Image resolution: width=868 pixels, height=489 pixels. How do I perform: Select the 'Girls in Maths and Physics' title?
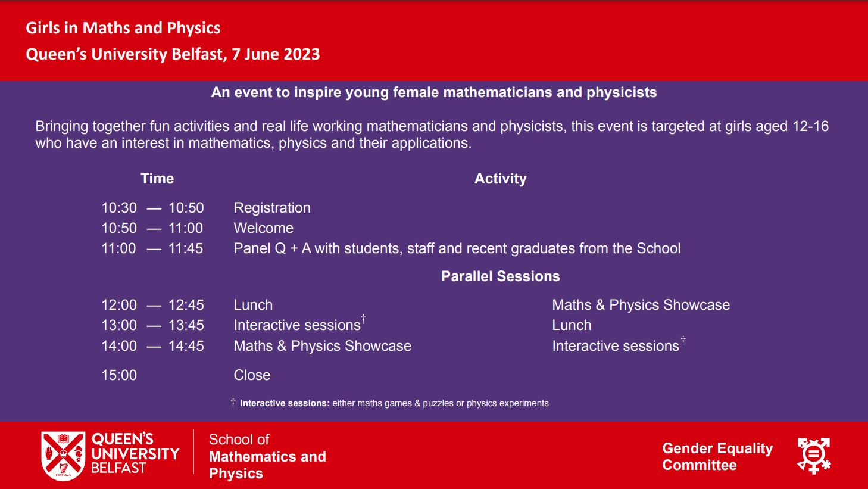tap(123, 28)
